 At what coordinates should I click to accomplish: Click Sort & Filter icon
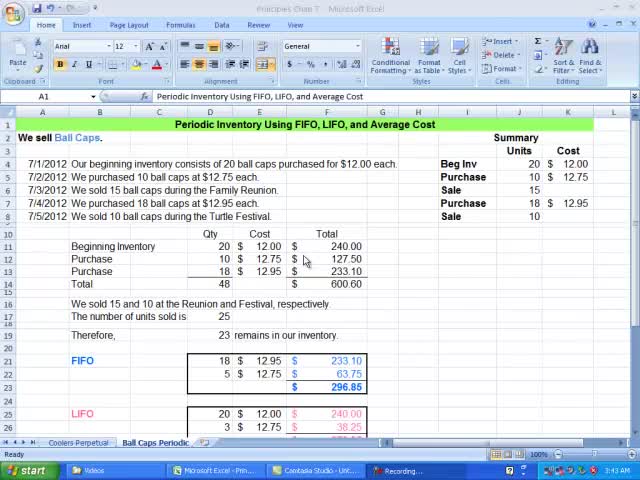[x=564, y=56]
